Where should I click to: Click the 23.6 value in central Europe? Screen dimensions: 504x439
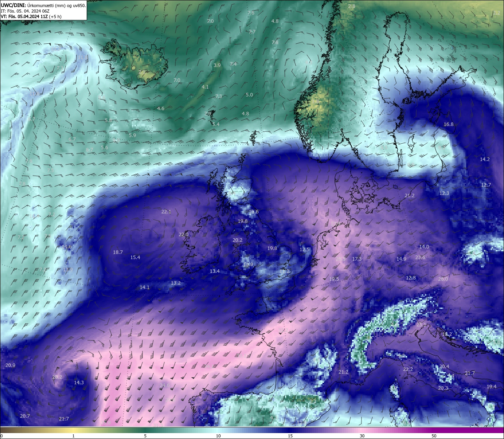tap(420, 257)
